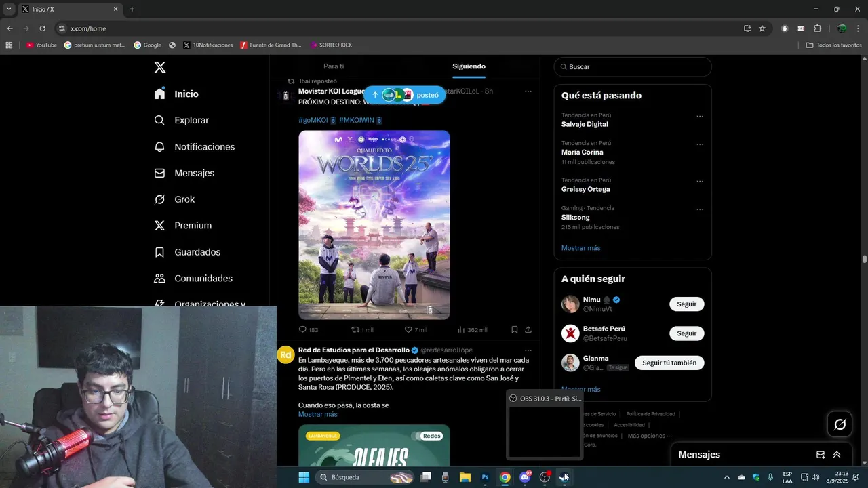Image resolution: width=868 pixels, height=488 pixels.
Task: View analytics 362 mil on KOI post
Action: click(472, 330)
